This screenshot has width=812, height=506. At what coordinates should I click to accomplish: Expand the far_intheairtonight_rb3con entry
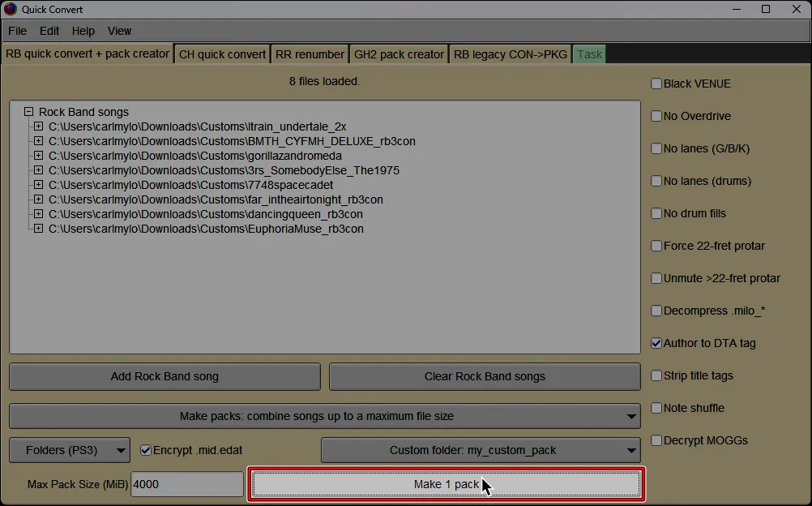click(38, 199)
